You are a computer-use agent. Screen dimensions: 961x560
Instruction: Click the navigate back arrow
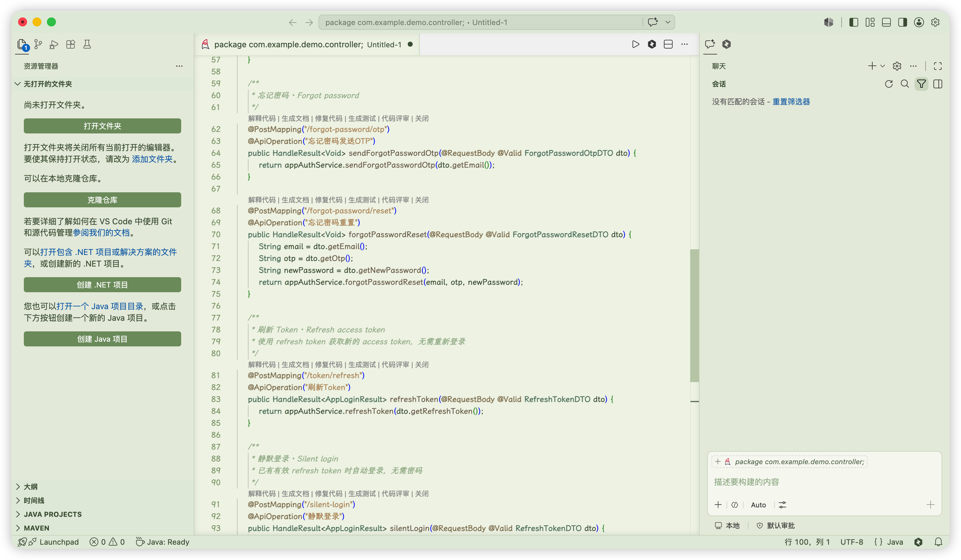(x=292, y=23)
